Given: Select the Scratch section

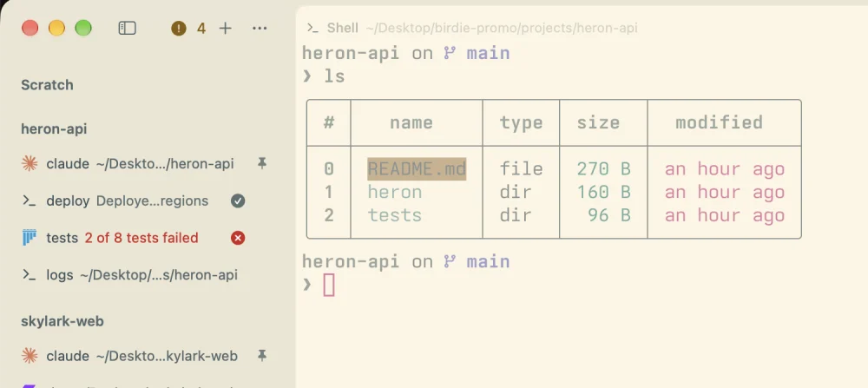Looking at the screenshot, I should click(x=47, y=85).
